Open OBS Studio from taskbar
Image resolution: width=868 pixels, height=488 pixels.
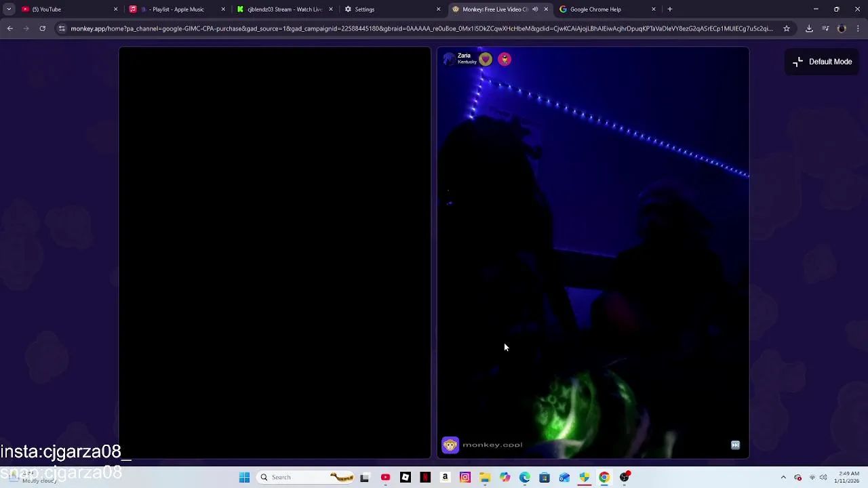(625, 477)
